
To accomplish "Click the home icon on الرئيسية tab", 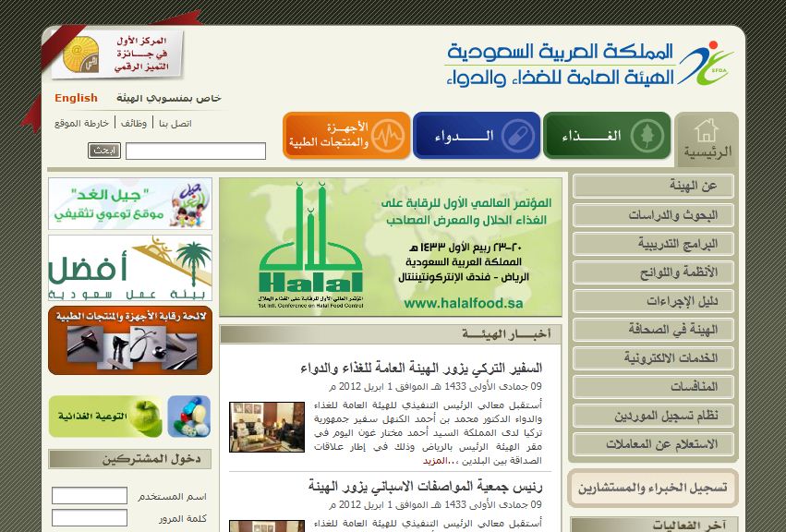I will pos(706,130).
